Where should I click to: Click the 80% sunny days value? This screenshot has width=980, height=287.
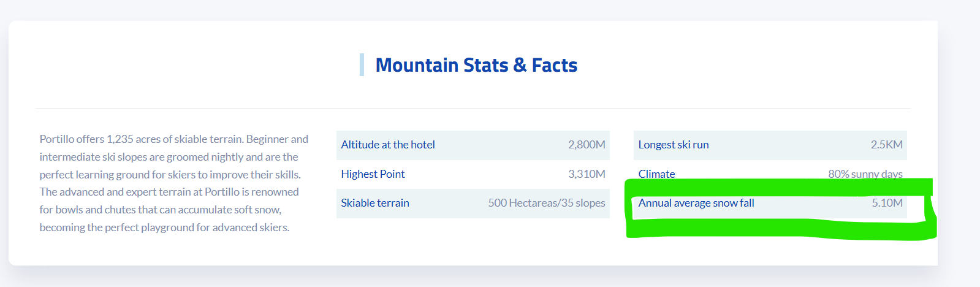pyautogui.click(x=865, y=174)
